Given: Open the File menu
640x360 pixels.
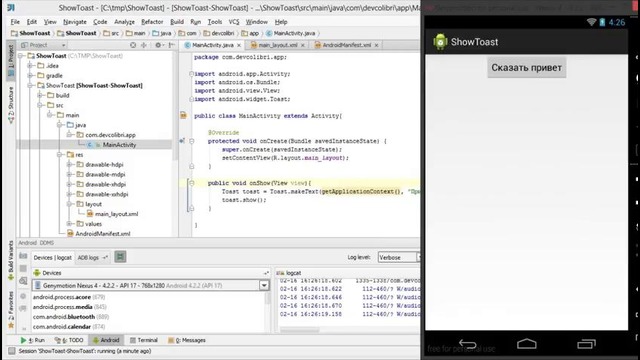Looking at the screenshot, I should [x=15, y=22].
